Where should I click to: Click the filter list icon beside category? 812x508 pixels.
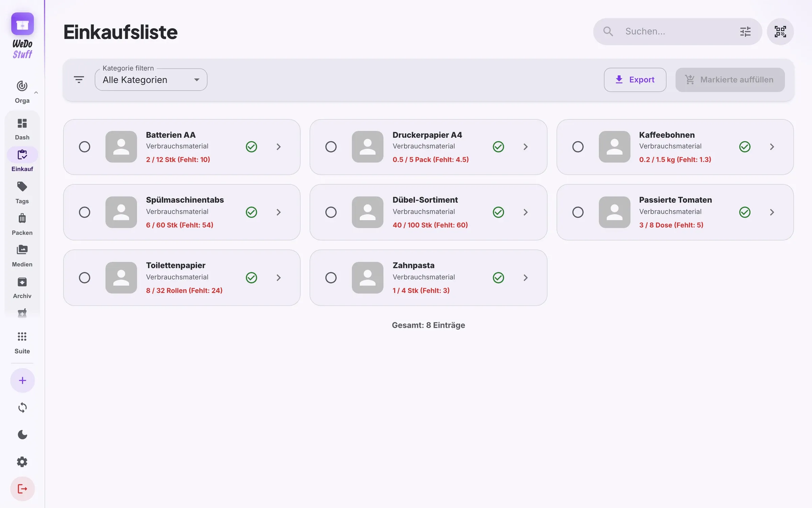coord(79,80)
